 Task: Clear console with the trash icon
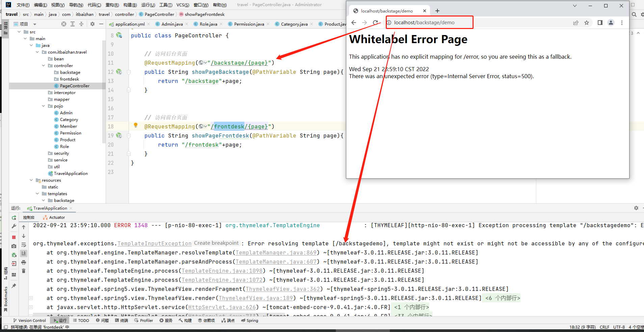[24, 271]
